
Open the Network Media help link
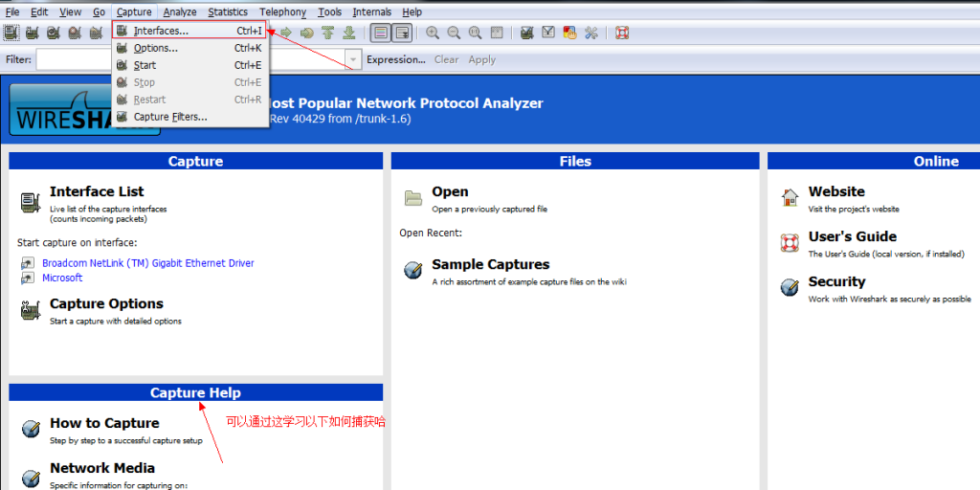102,468
